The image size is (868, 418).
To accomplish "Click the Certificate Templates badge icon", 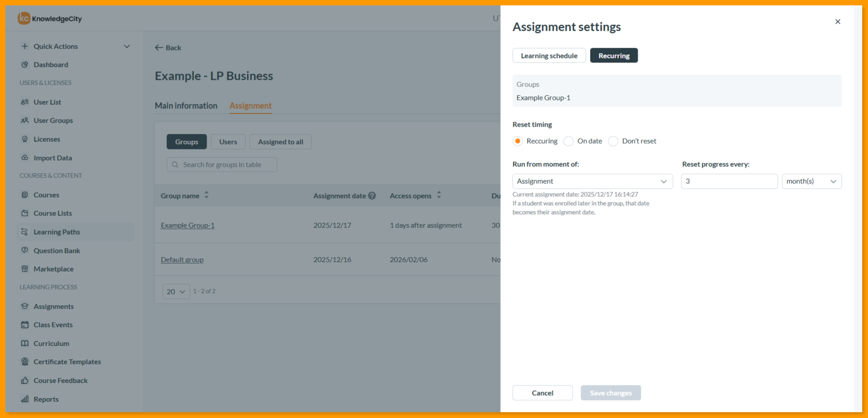I will click(x=25, y=362).
